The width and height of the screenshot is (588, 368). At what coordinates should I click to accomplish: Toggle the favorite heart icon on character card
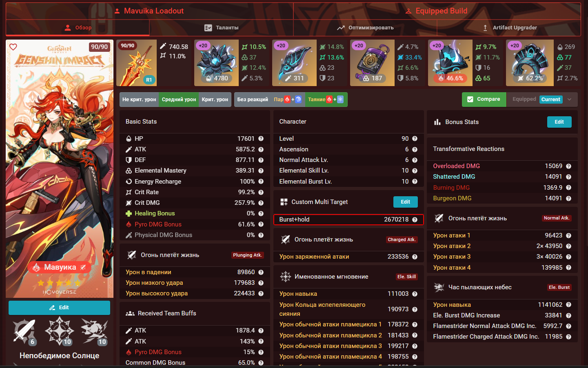point(13,47)
